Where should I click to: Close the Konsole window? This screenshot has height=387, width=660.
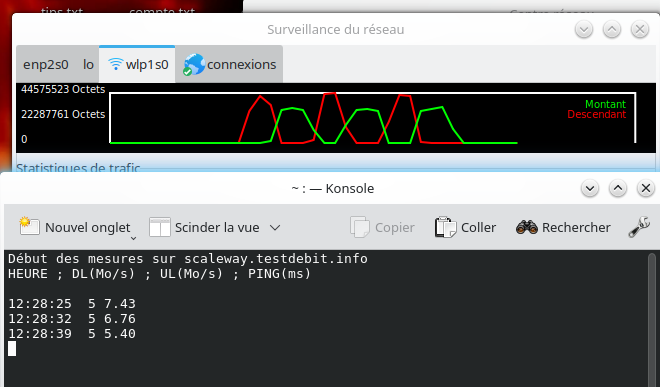tap(646, 188)
